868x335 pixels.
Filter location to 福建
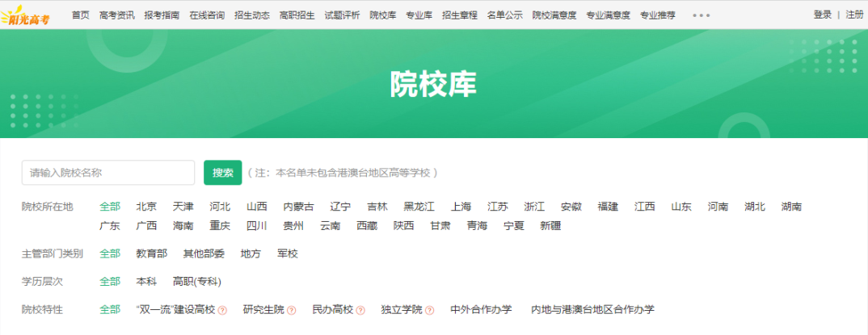click(608, 207)
